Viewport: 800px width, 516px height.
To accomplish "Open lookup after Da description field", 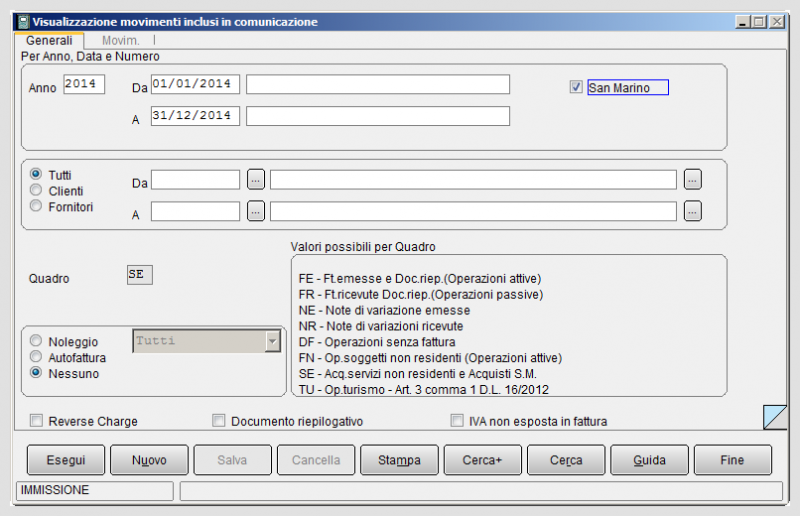I will (692, 180).
